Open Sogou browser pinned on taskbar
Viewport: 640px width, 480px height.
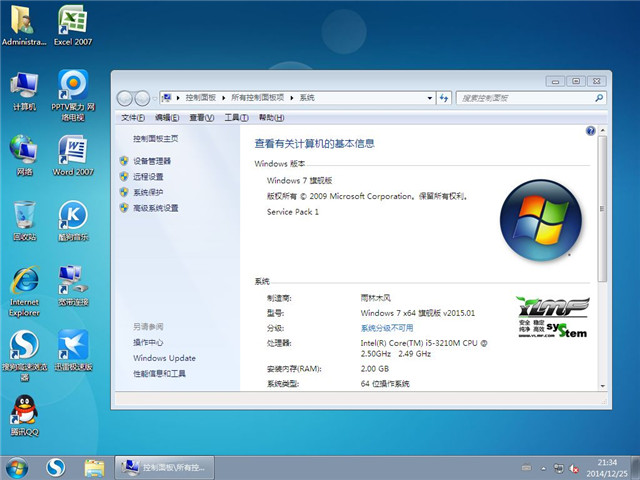[56, 468]
